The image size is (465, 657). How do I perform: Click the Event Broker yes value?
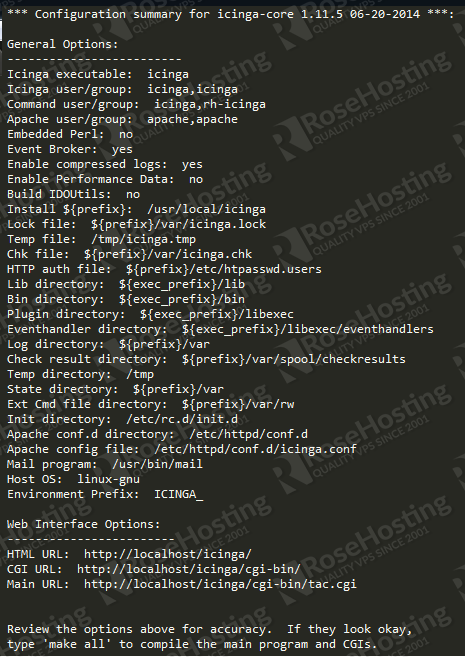click(122, 149)
